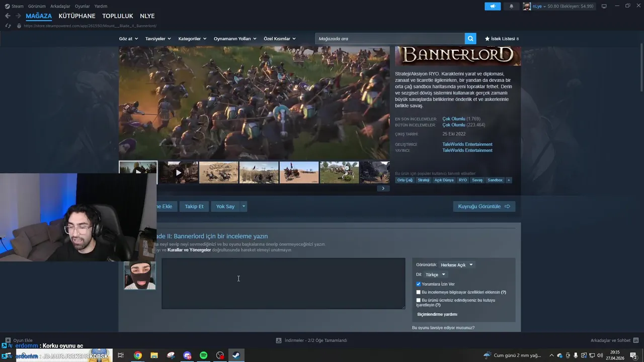
Task: Focus the Mağazada ara search field
Action: 390,39
